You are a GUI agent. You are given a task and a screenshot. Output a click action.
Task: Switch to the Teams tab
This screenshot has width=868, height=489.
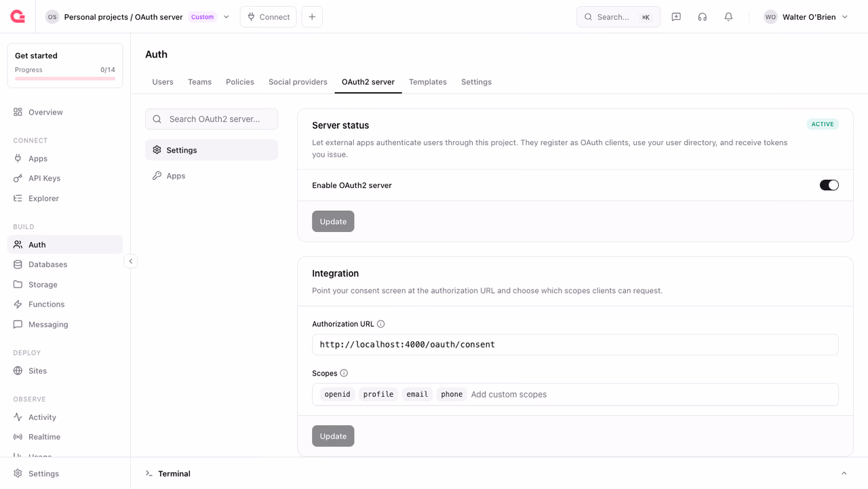(x=199, y=82)
